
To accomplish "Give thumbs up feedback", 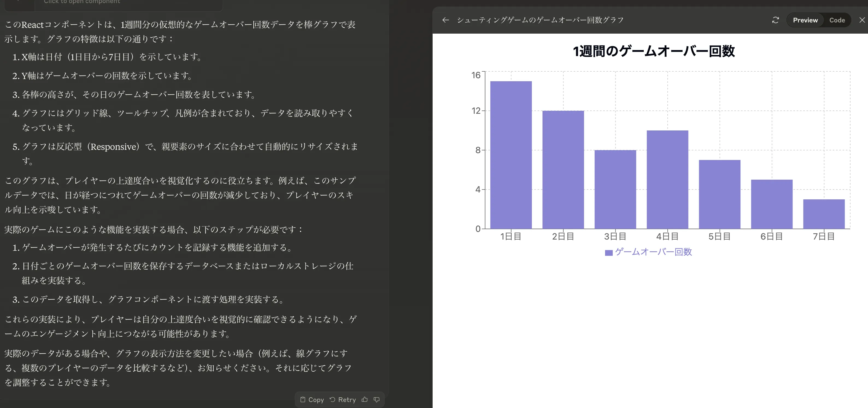I will [365, 400].
